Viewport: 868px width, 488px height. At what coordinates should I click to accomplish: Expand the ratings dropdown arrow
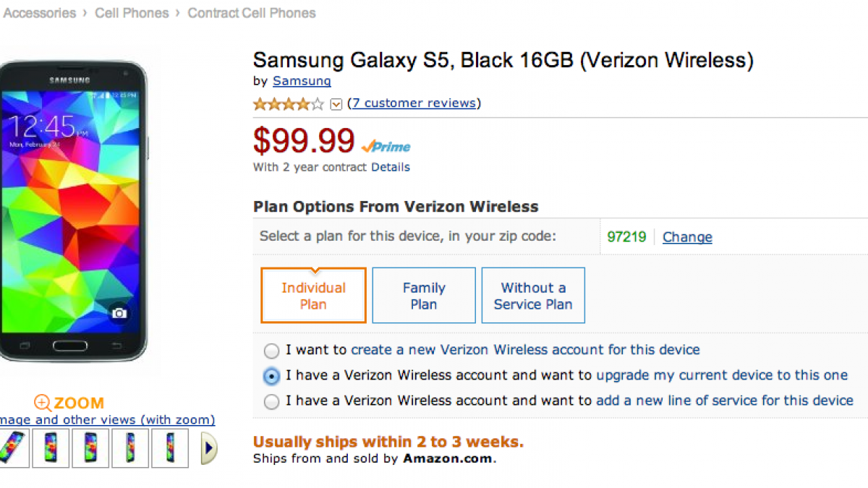coord(336,104)
